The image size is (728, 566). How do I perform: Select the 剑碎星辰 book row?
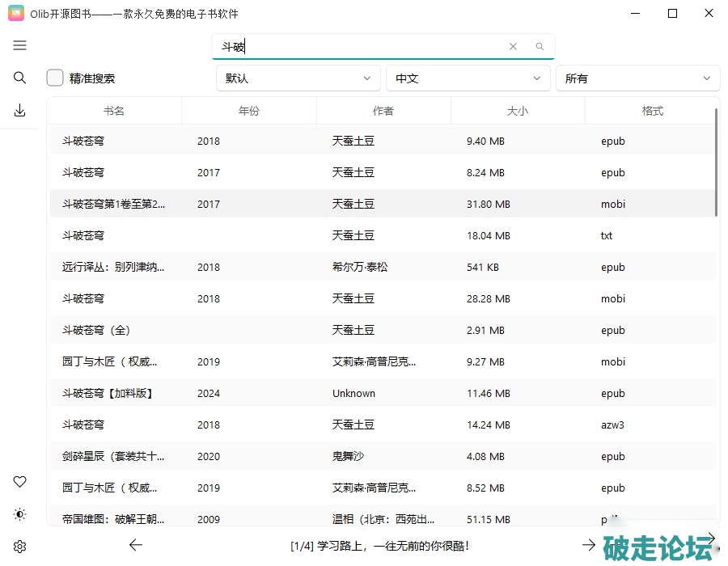tap(113, 457)
